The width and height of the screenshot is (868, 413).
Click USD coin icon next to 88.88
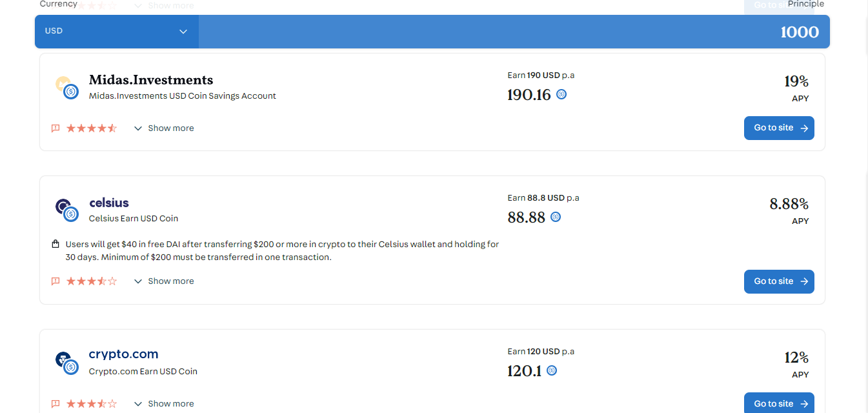click(x=556, y=217)
